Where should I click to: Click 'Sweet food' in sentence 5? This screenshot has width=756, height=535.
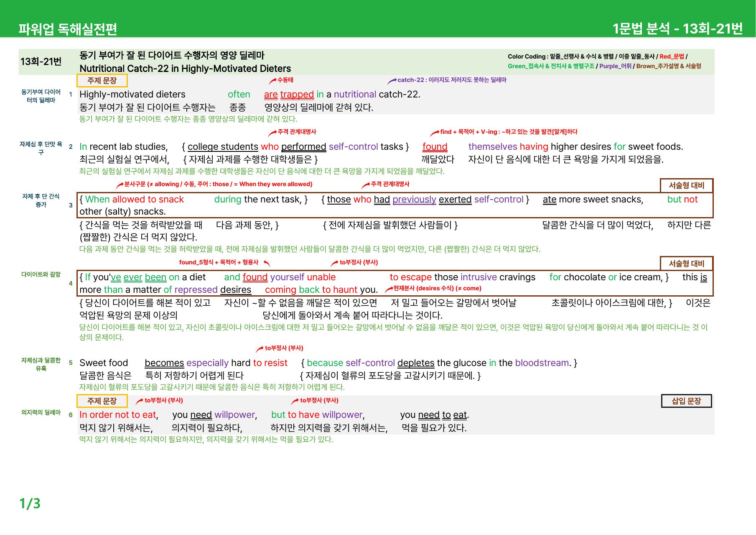[104, 363]
